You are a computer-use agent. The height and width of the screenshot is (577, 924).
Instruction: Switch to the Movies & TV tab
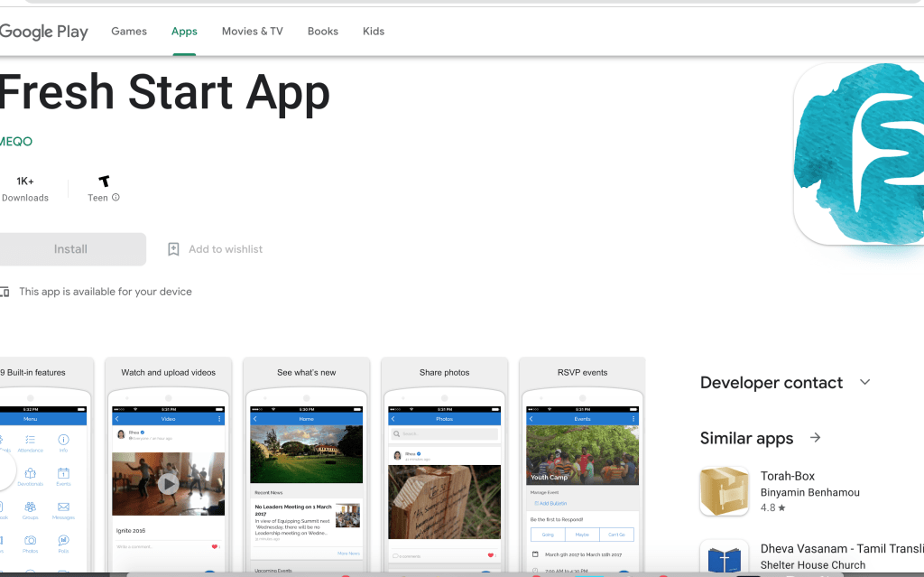coord(253,32)
